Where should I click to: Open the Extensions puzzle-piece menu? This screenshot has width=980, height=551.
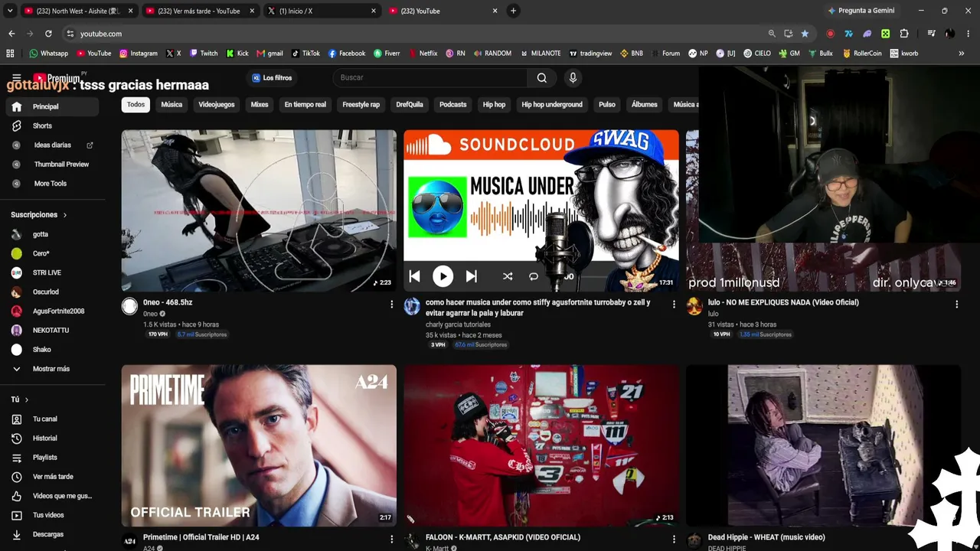tap(904, 34)
